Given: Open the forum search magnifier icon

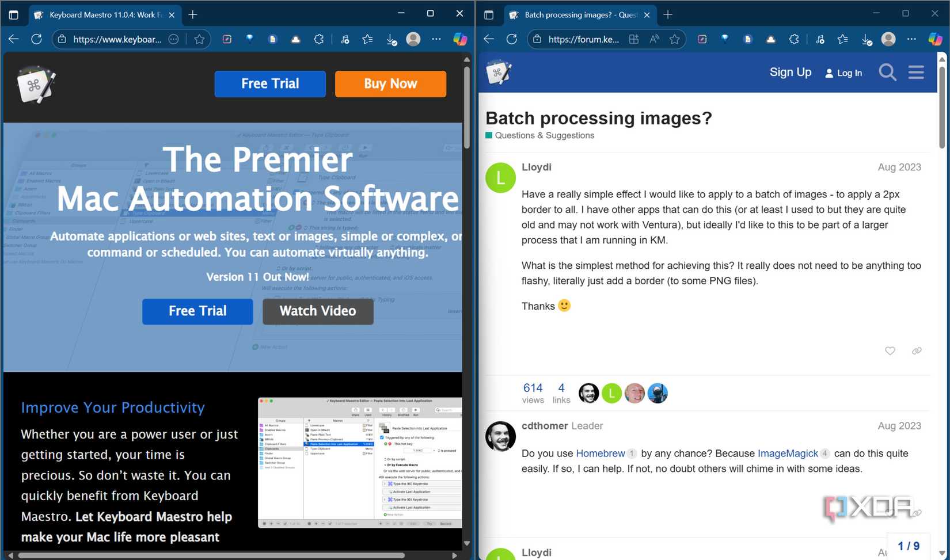Looking at the screenshot, I should 888,72.
